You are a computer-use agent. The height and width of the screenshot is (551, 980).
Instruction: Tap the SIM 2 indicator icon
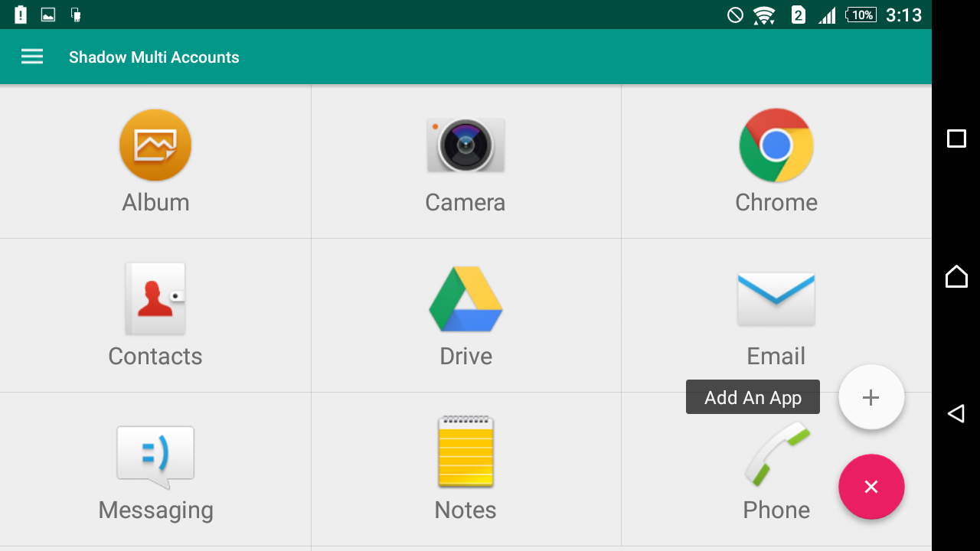coord(798,15)
